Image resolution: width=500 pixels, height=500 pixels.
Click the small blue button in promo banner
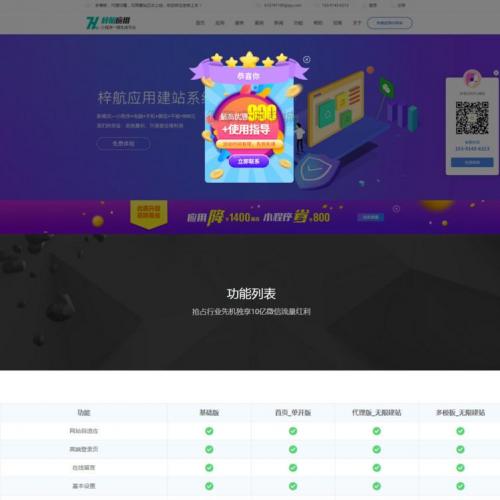click(x=371, y=217)
